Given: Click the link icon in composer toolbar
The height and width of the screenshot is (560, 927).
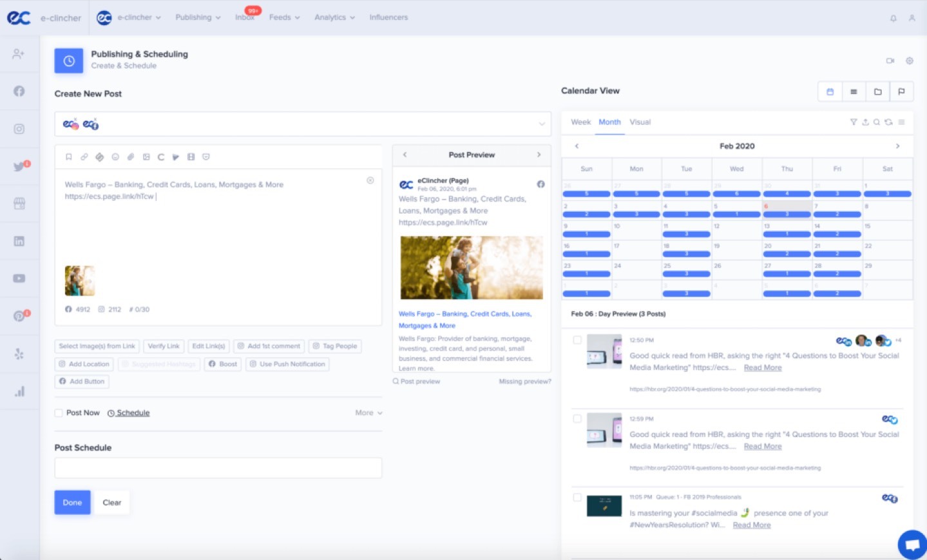Looking at the screenshot, I should tap(84, 157).
